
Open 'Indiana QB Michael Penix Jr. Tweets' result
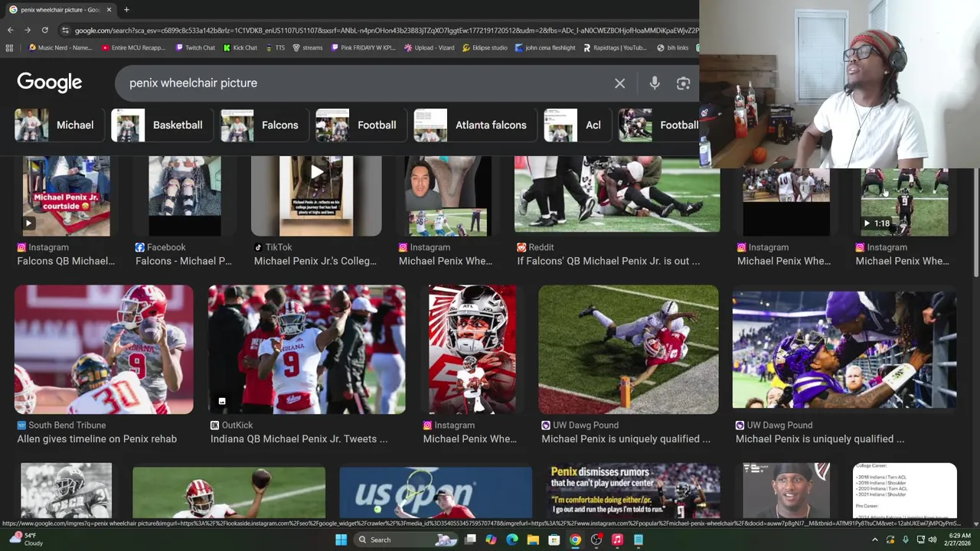coord(299,439)
